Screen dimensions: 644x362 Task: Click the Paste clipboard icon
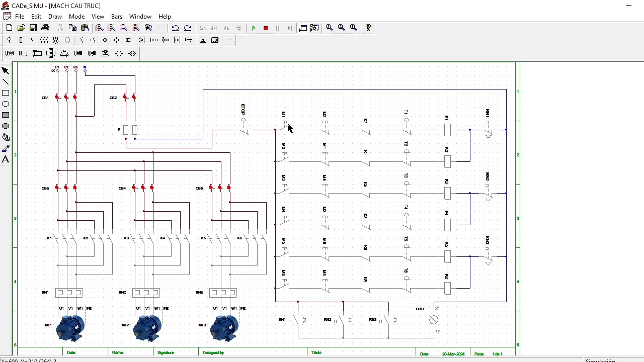(85, 28)
